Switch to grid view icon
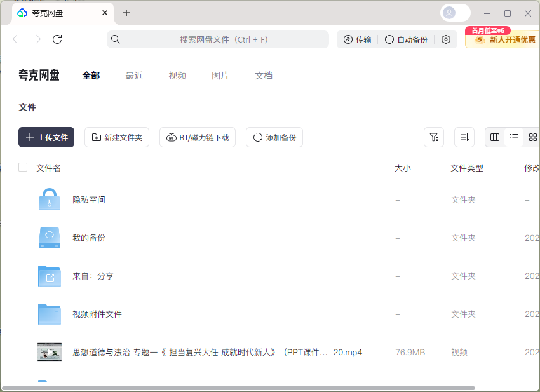Image resolution: width=540 pixels, height=392 pixels. (x=533, y=137)
